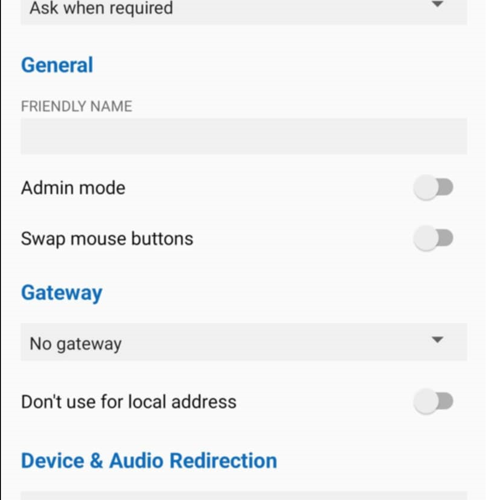The image size is (486, 500).
Task: Open the 'Ask when required' dropdown
Action: (244, 10)
